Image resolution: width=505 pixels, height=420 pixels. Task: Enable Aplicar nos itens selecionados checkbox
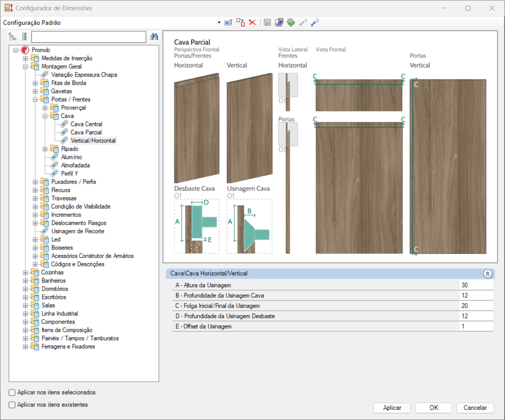click(x=12, y=393)
